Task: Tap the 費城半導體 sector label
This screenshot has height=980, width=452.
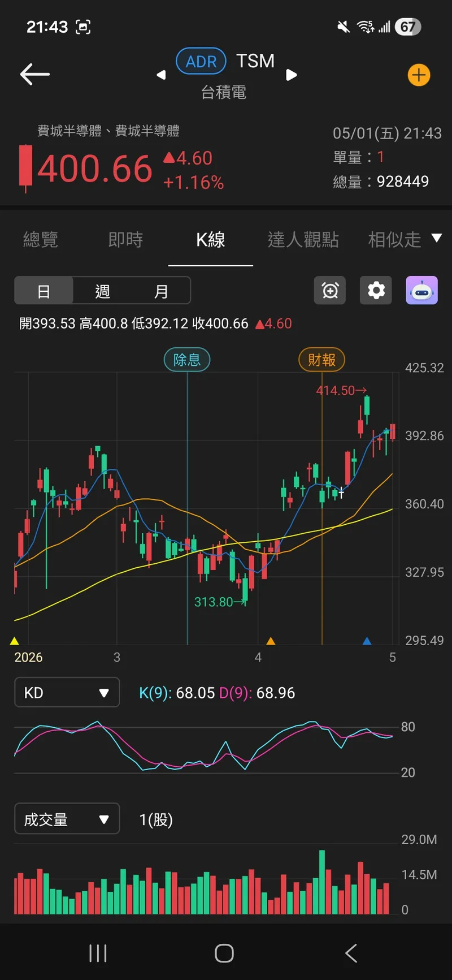Action: coord(108,131)
